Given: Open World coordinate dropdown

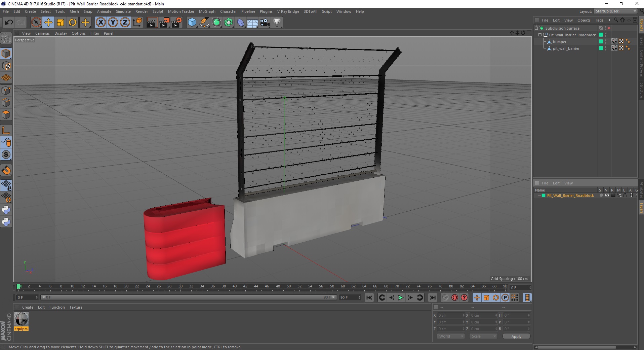Looking at the screenshot, I should coord(451,336).
